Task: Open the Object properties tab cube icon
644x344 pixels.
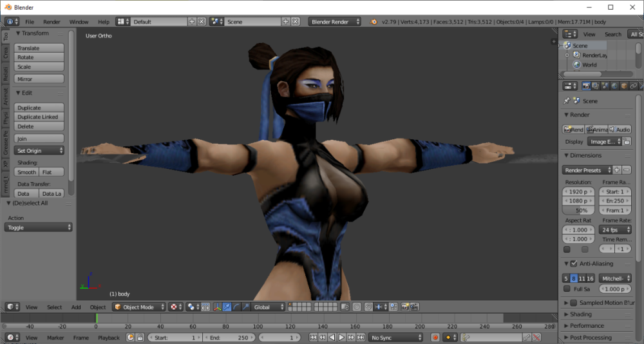Action: (624, 86)
